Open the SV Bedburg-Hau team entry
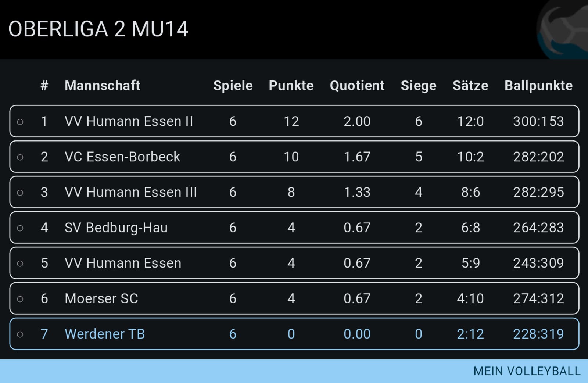The height and width of the screenshot is (383, 588). (x=116, y=228)
